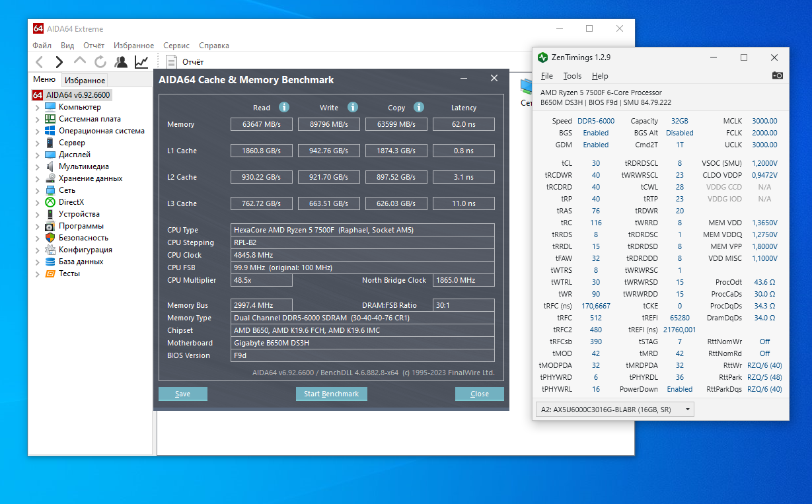812x504 pixels.
Task: Open the user profile icon in AIDA64 toolbar
Action: (x=121, y=62)
